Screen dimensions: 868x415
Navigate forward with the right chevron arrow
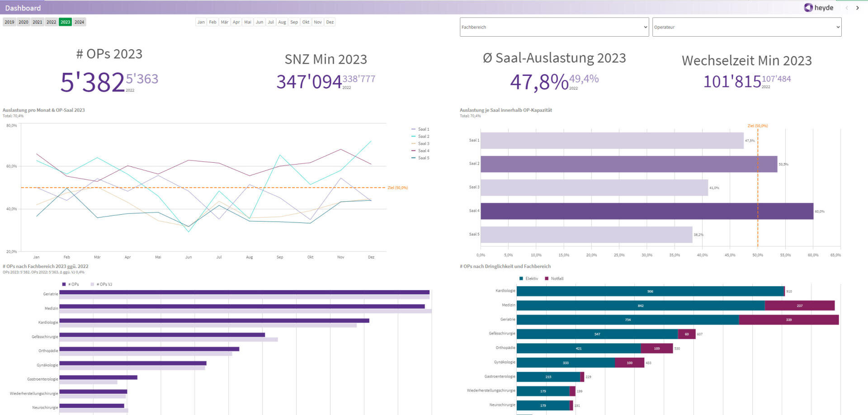[x=858, y=8]
